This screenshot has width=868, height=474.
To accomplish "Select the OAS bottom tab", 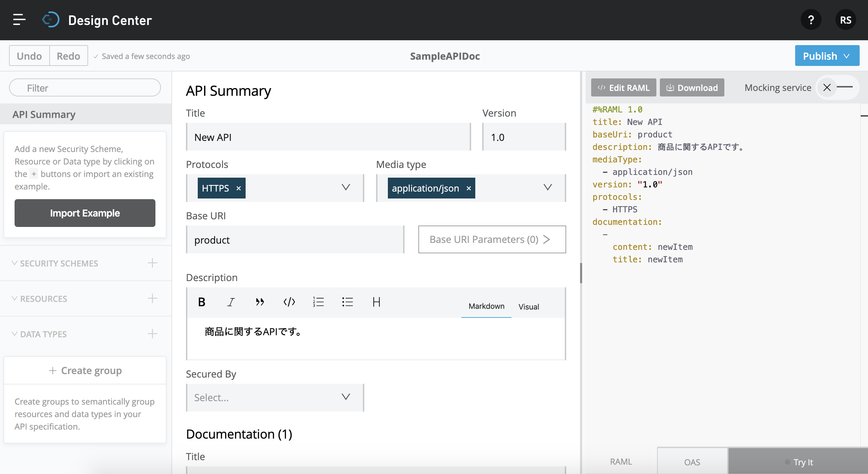I will click(692, 462).
